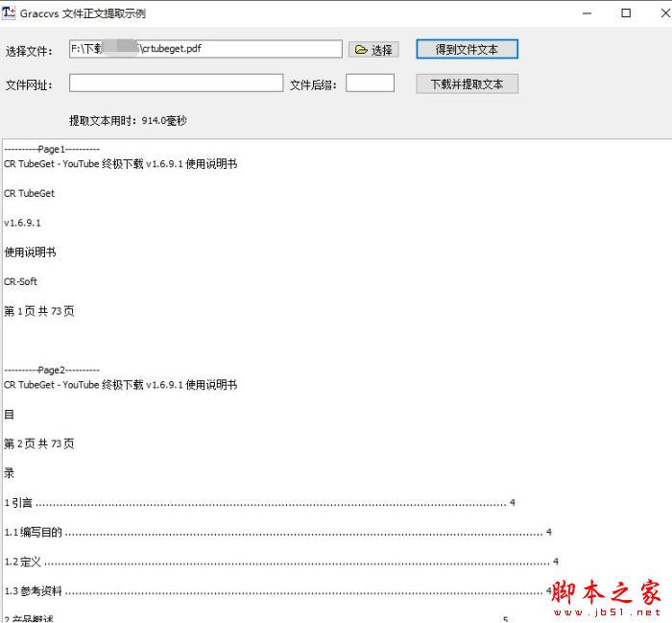Minimize the Graccvs window
The image size is (672, 623).
click(x=588, y=13)
